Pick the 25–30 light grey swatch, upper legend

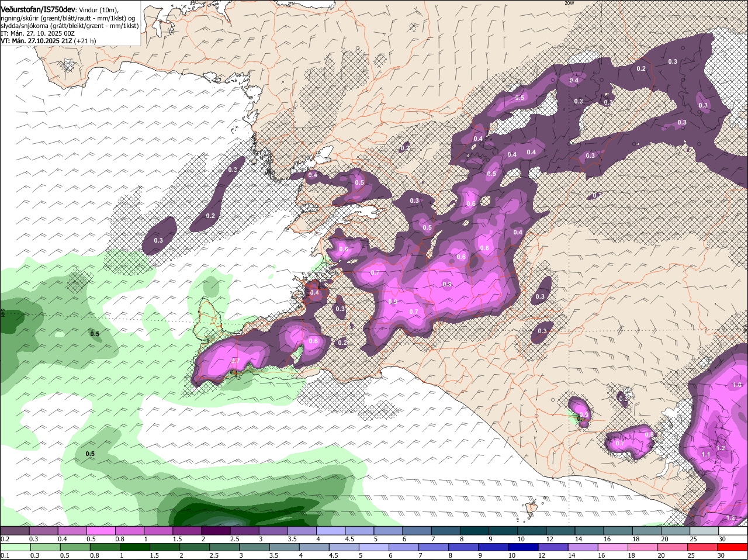pos(704,530)
